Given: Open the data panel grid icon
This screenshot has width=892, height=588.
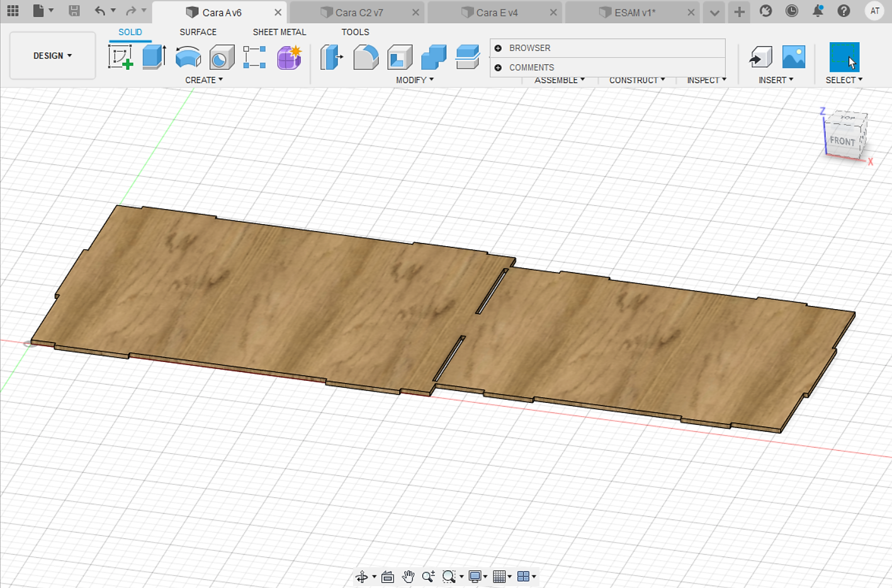Looking at the screenshot, I should pos(13,11).
